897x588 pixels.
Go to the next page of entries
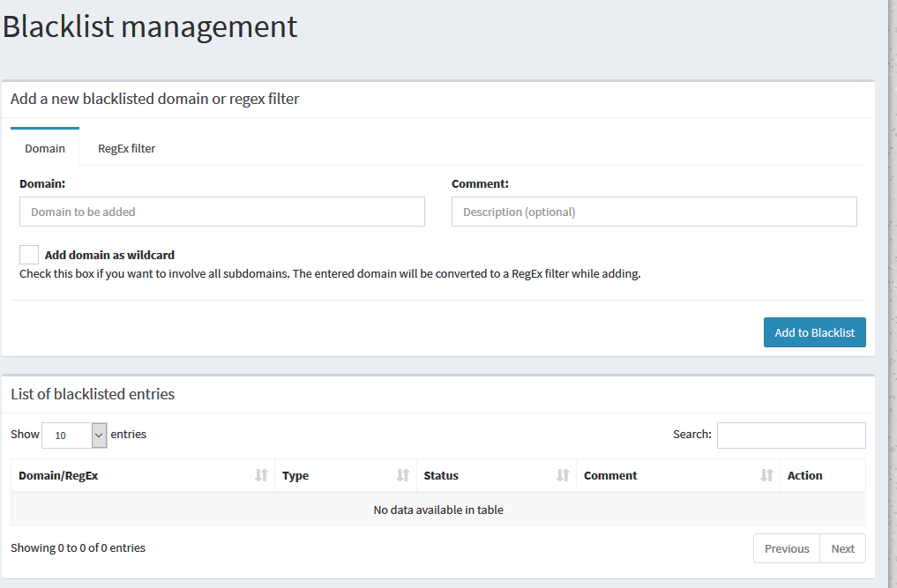[x=842, y=547]
